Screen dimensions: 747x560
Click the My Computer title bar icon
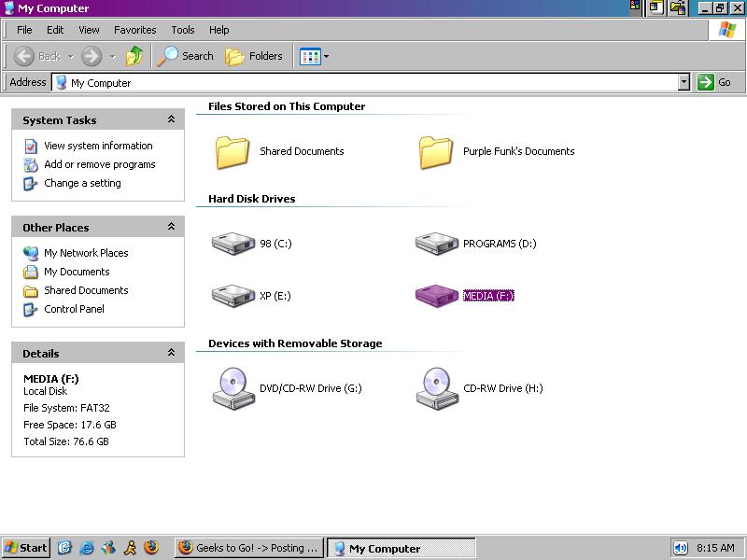[9, 8]
